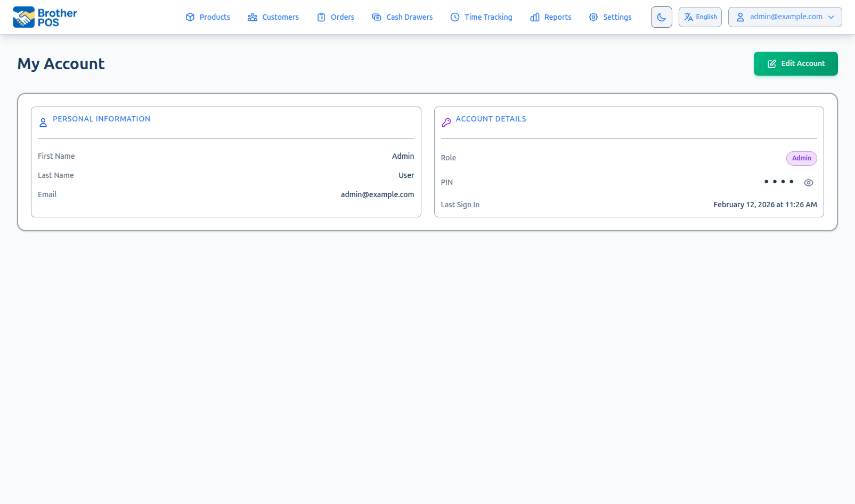855x504 pixels.
Task: Click the chevron beside admin@example.com
Action: 830,17
